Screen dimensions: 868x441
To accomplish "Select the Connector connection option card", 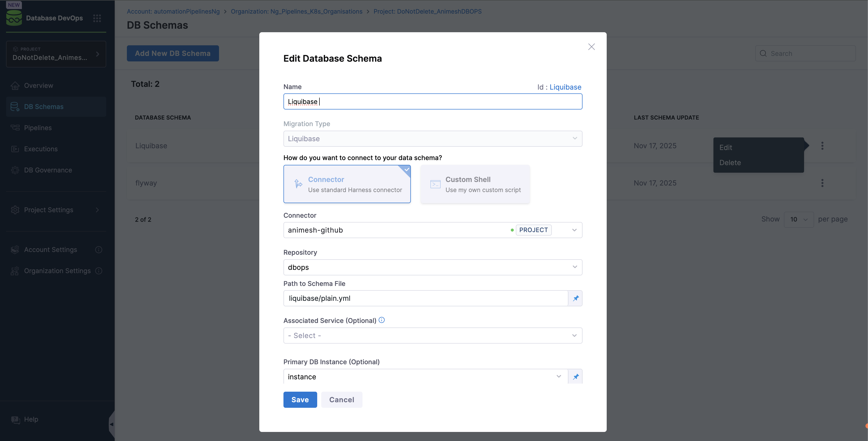I will tap(347, 184).
